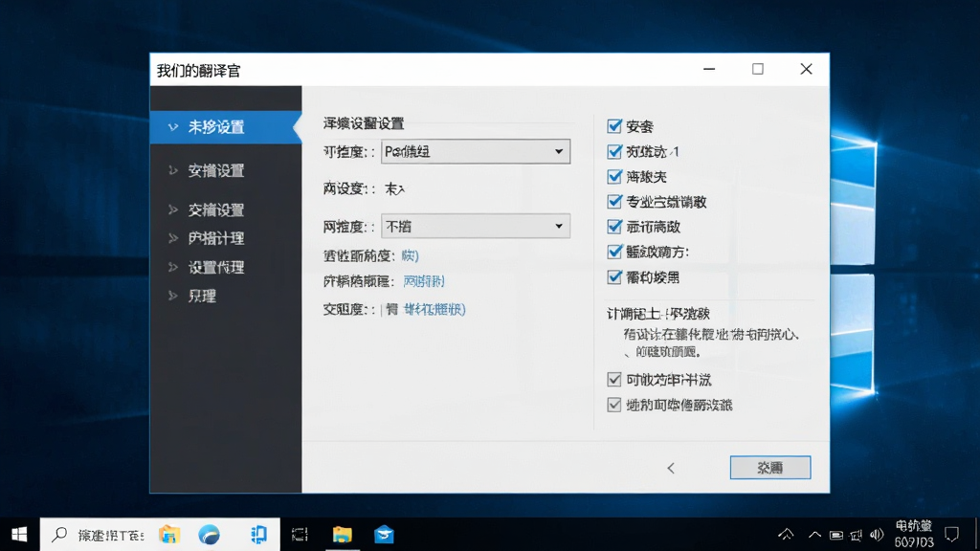Viewport: 980px width, 551px height.
Task: Open the dropdown showing the Pc value
Action: coord(476,152)
